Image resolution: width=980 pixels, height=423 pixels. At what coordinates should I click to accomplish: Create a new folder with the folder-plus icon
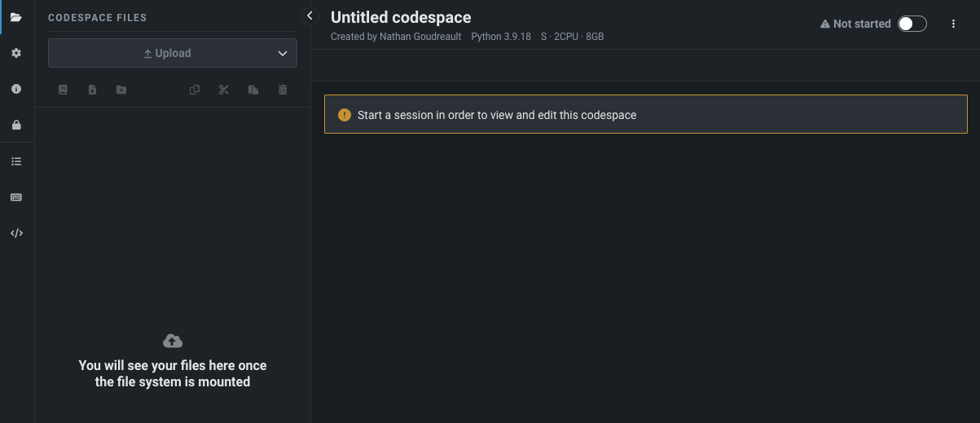pos(121,90)
